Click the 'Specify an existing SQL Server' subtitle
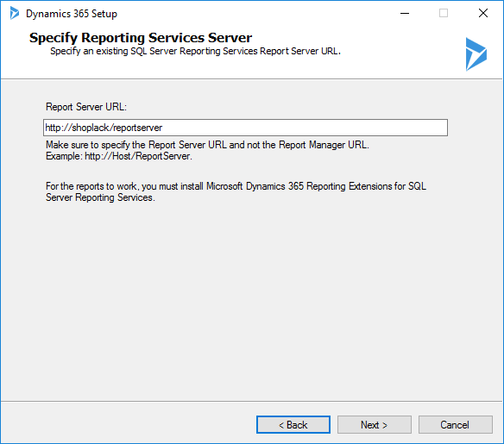The height and width of the screenshot is (444, 504). [195, 52]
